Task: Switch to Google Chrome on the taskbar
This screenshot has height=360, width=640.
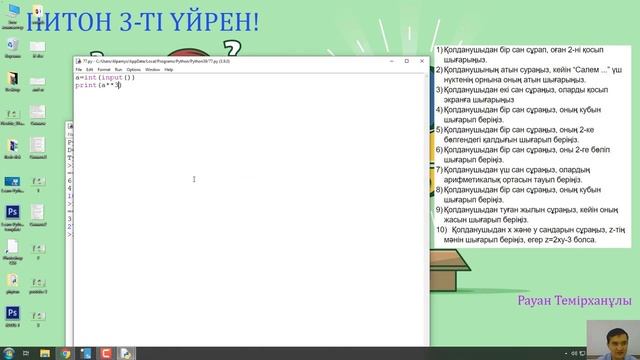Action: [65, 353]
